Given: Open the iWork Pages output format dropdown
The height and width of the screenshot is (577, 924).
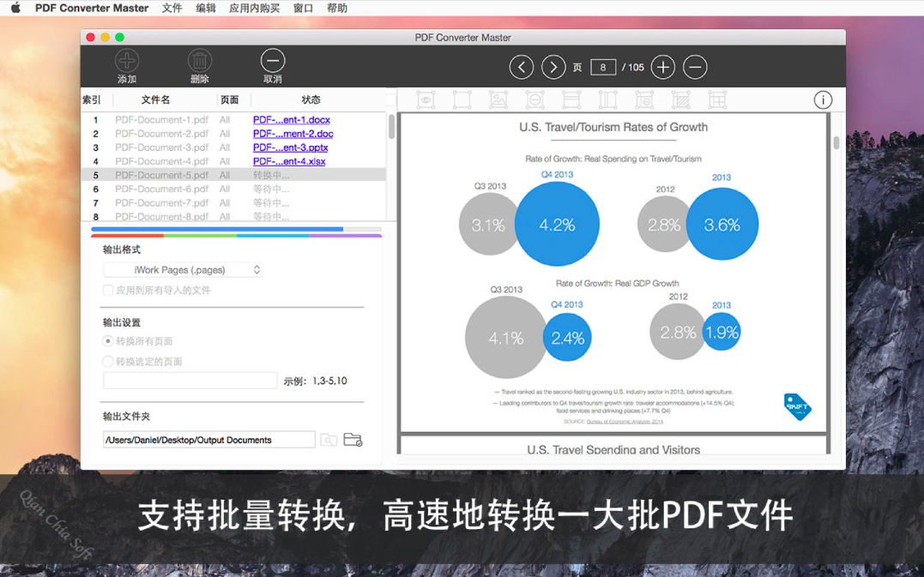Looking at the screenshot, I should pyautogui.click(x=183, y=270).
